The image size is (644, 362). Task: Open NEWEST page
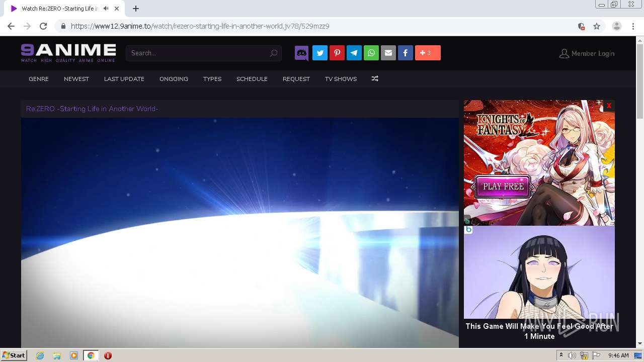click(x=76, y=79)
